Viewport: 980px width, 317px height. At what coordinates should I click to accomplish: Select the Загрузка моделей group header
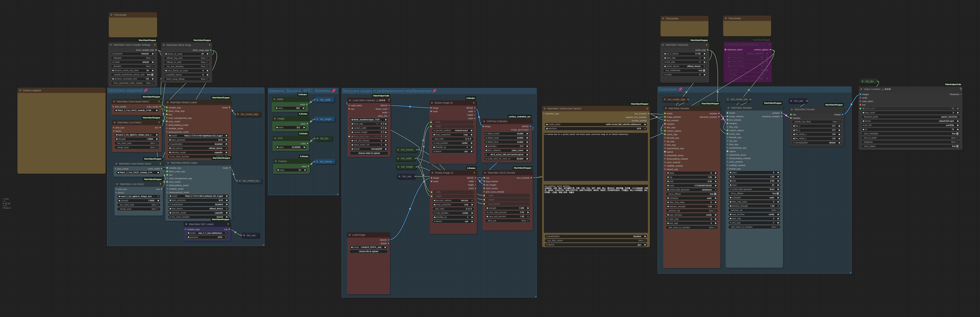126,91
